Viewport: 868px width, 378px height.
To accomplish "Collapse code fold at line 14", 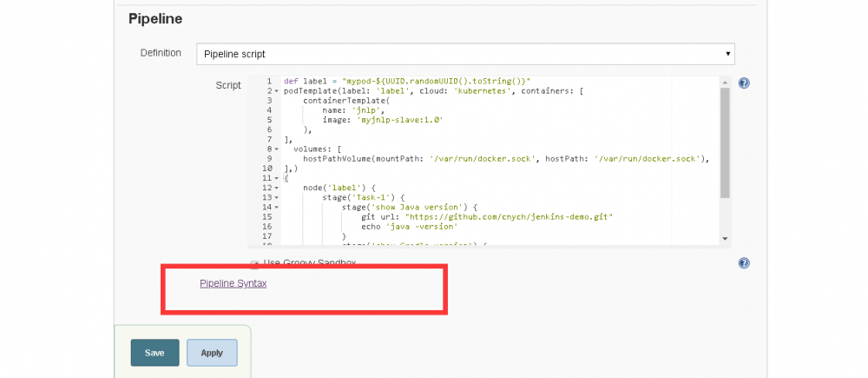I will 276,208.
